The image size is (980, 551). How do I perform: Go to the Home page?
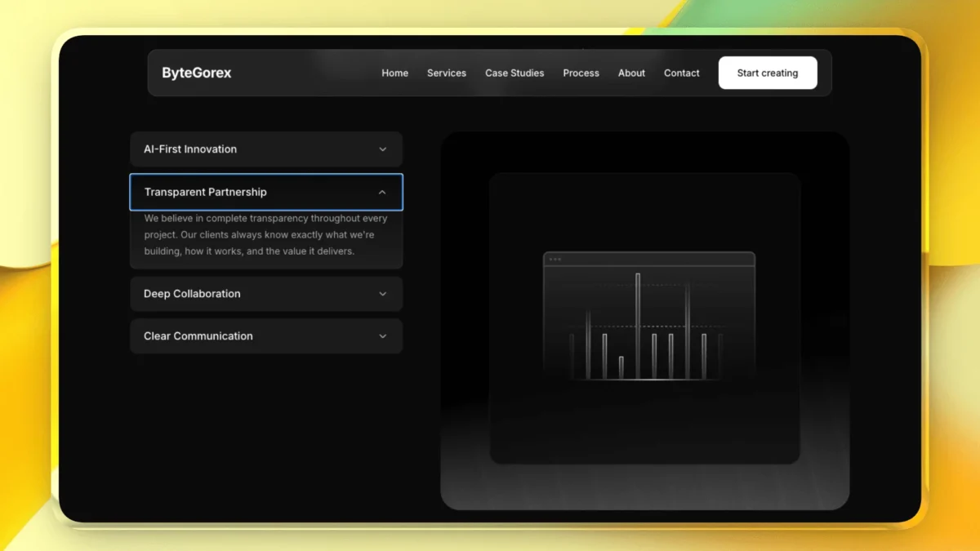(x=394, y=73)
